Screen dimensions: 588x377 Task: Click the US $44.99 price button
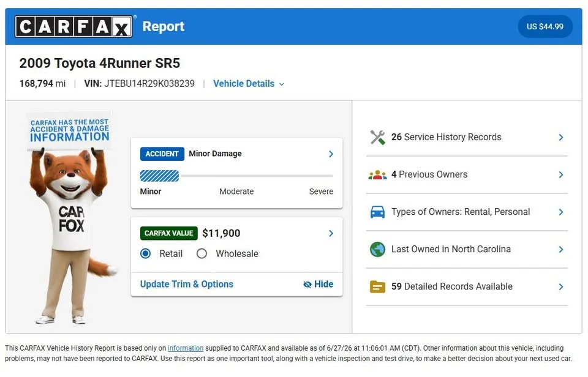pos(545,26)
